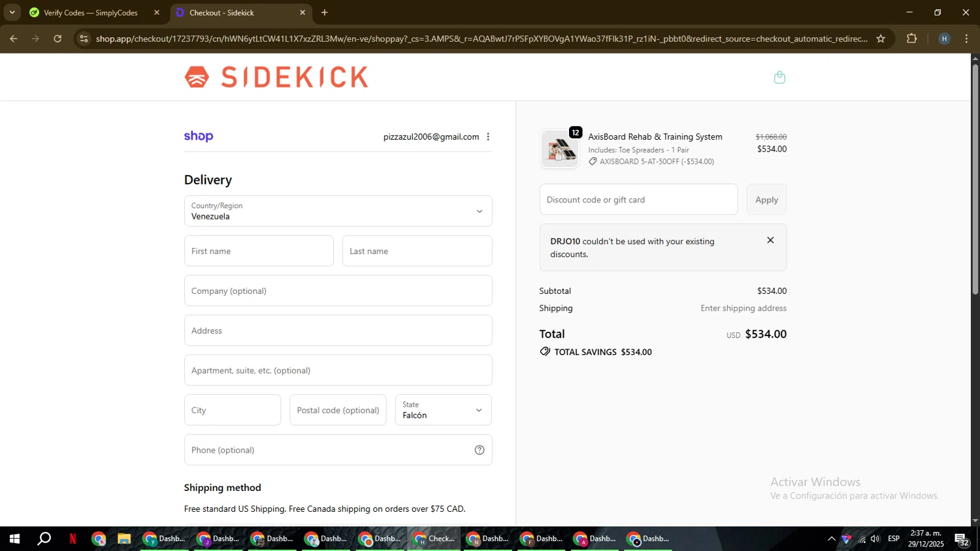The height and width of the screenshot is (551, 980).
Task: Open the Chrome three-dot menu
Action: click(x=966, y=39)
